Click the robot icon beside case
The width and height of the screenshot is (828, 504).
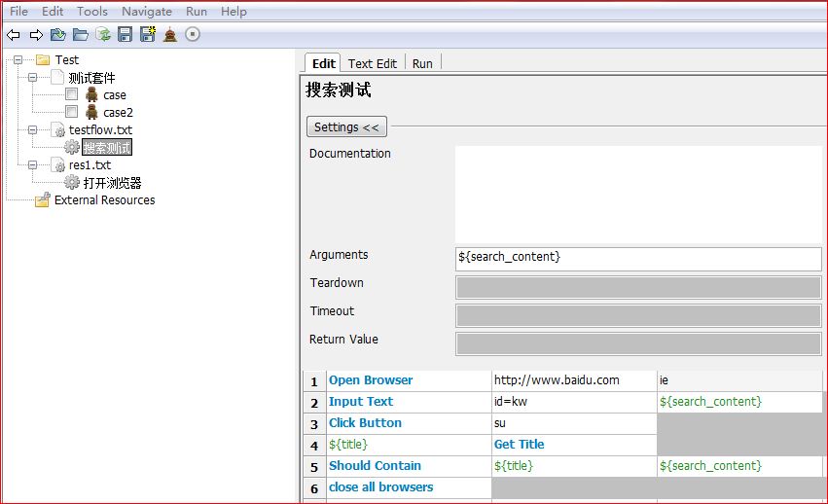91,94
